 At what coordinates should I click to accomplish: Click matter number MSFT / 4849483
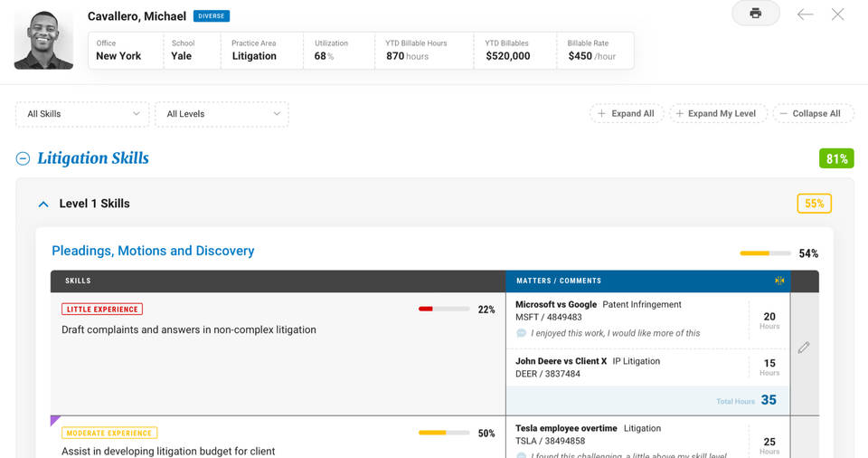(x=549, y=317)
